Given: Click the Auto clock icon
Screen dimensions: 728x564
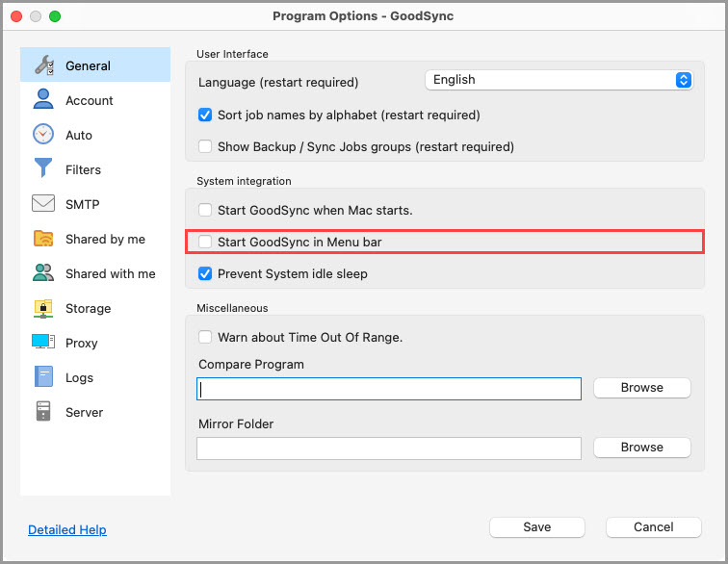Looking at the screenshot, I should [x=43, y=134].
